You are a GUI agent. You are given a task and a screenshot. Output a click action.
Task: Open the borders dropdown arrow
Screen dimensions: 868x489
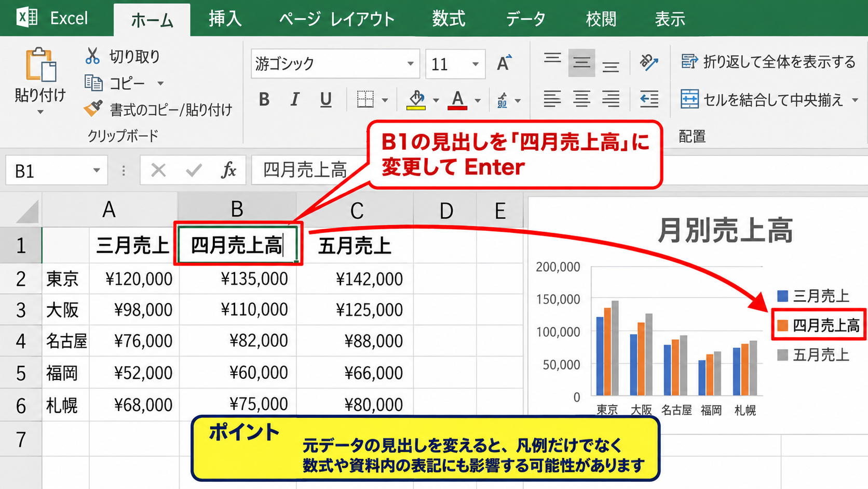[385, 100]
